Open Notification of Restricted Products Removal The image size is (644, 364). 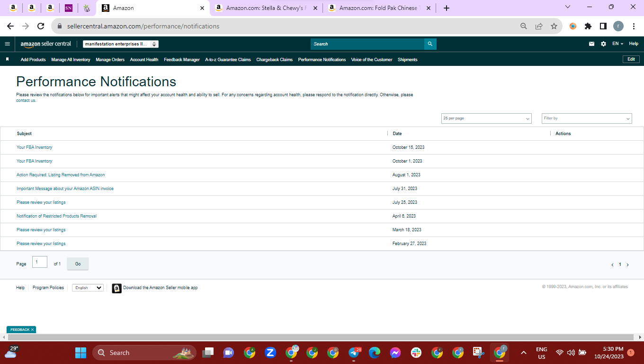56,216
